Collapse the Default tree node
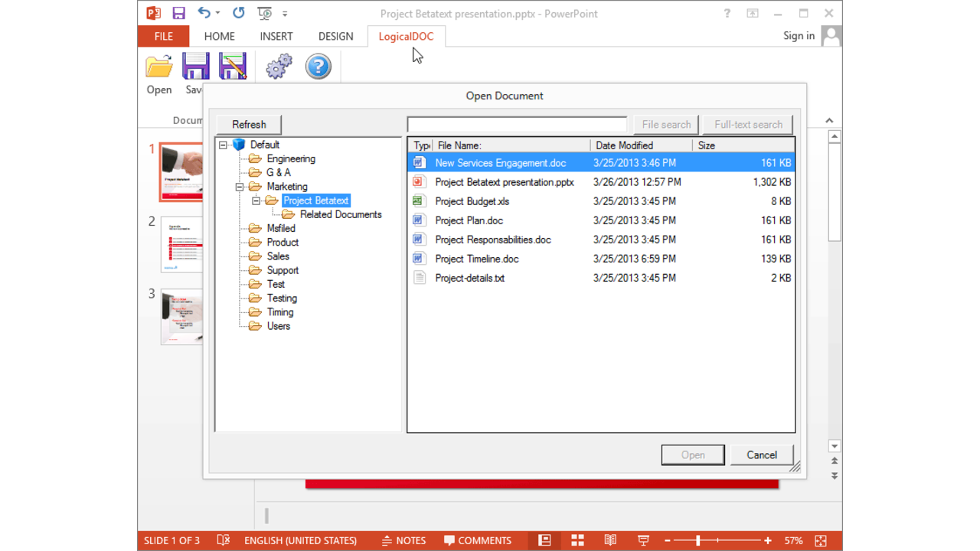980x551 pixels. coord(221,144)
